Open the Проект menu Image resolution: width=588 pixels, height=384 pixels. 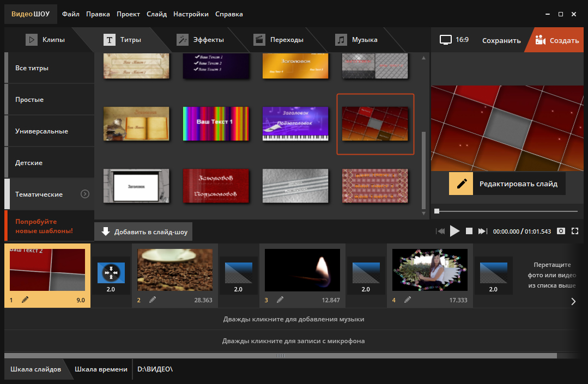tap(128, 14)
